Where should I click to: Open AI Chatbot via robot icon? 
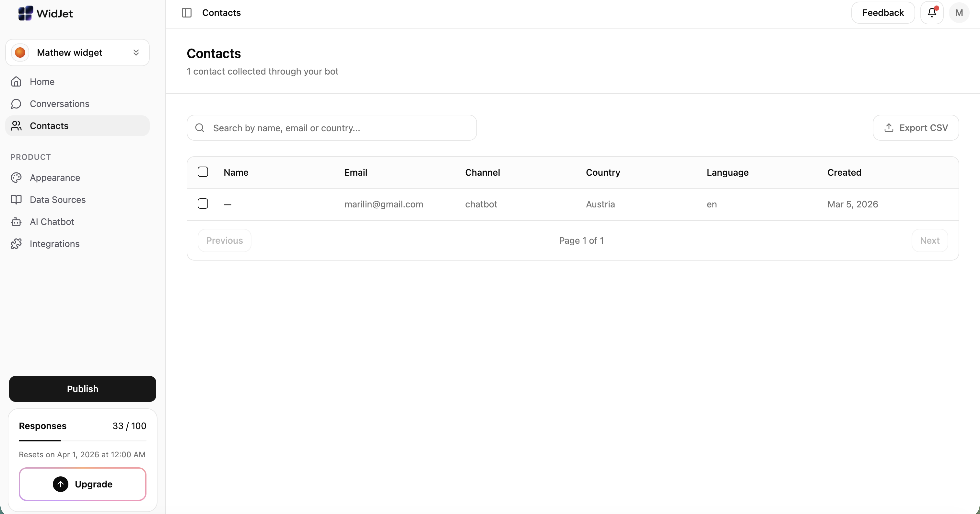coord(16,222)
